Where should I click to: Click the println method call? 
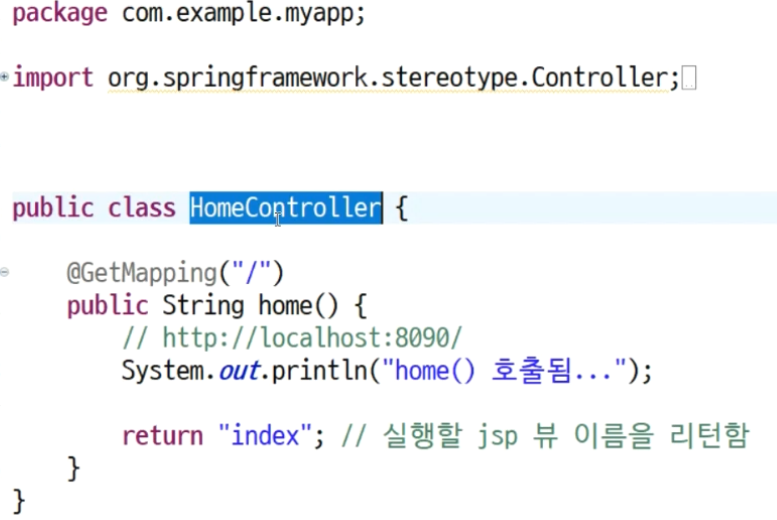click(320, 371)
